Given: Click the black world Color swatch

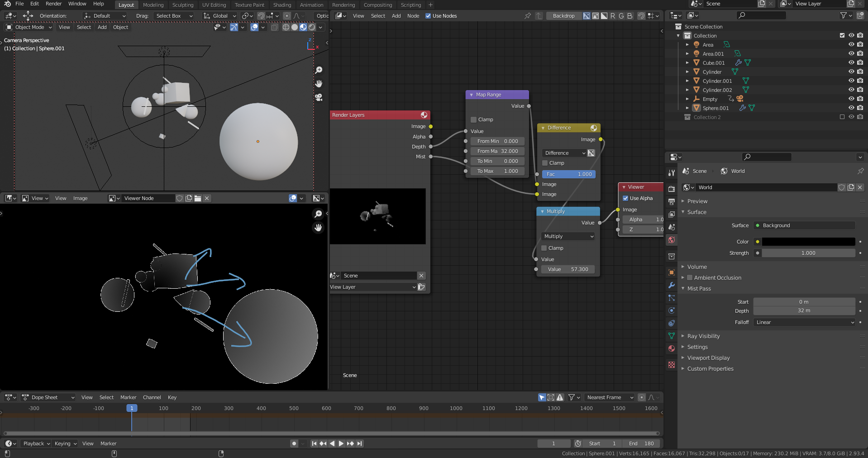Looking at the screenshot, I should point(808,242).
